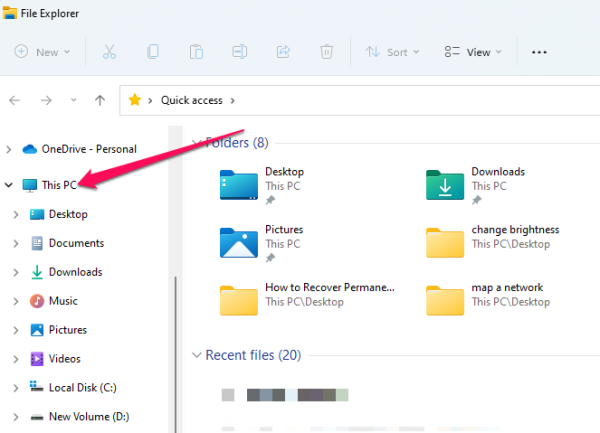Go back using the Back arrow
Image resolution: width=600 pixels, height=433 pixels.
(x=15, y=100)
